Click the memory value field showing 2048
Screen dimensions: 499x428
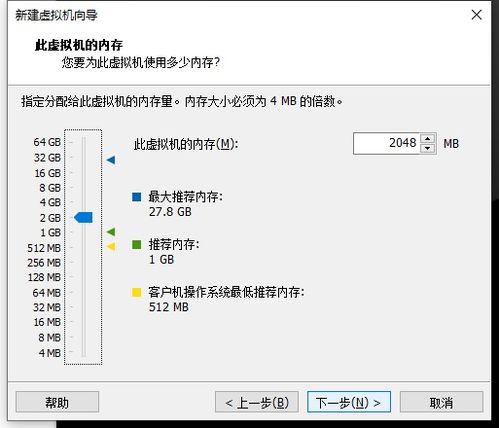pyautogui.click(x=387, y=143)
